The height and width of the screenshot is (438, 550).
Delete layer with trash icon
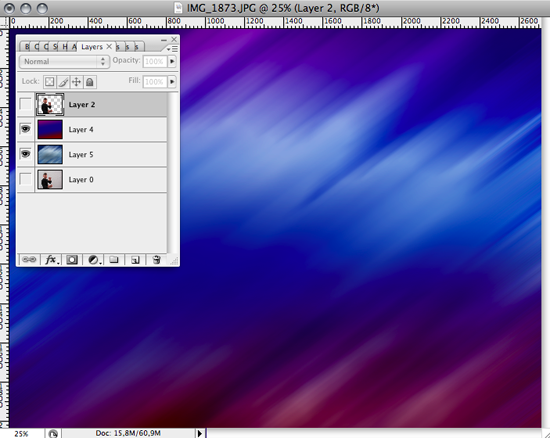(156, 260)
